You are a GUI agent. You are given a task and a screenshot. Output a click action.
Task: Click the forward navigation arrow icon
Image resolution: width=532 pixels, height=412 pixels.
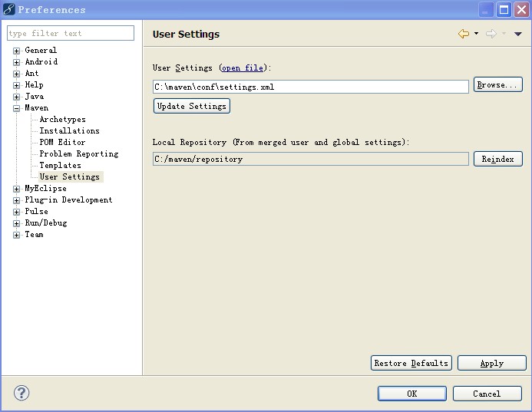(x=491, y=34)
